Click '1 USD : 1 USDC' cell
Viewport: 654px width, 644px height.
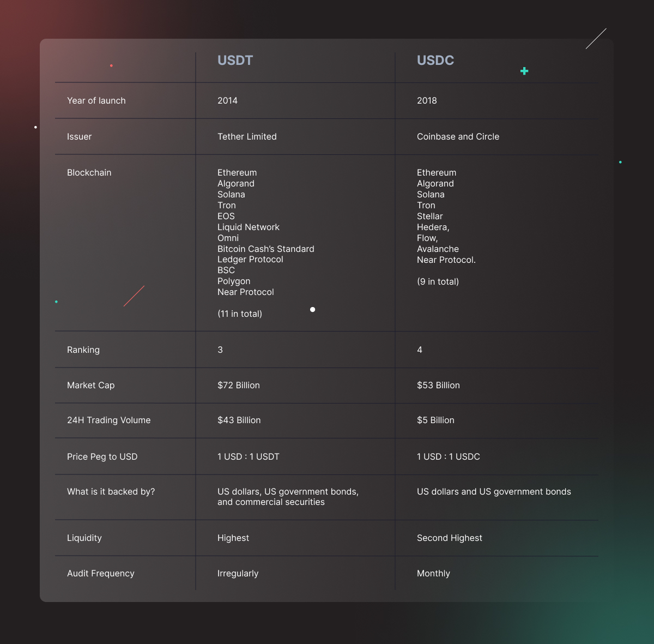point(449,456)
